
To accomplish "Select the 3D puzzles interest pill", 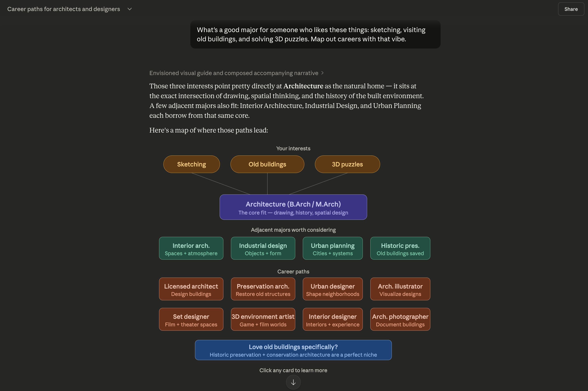I will (347, 164).
